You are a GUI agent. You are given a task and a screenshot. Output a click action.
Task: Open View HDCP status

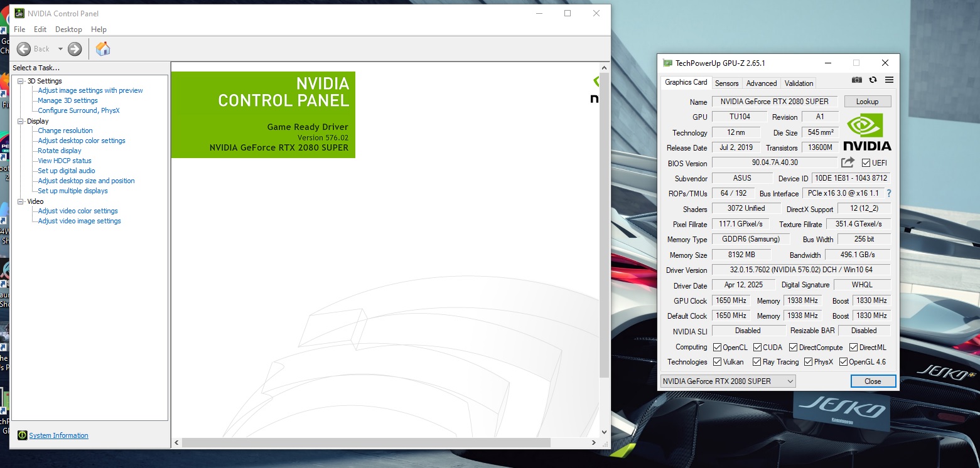[65, 161]
